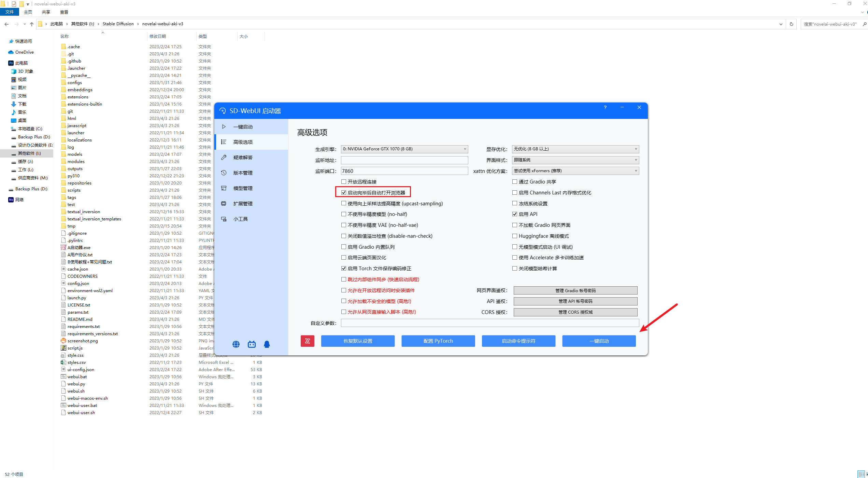Open the 生成引擎 GPU dropdown
This screenshot has width=868, height=478.
404,149
